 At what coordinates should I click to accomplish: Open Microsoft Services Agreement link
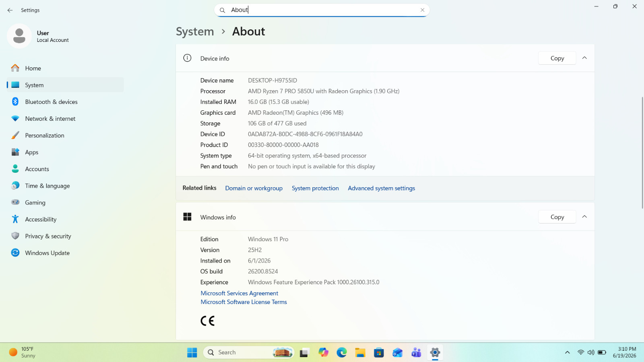click(x=239, y=293)
